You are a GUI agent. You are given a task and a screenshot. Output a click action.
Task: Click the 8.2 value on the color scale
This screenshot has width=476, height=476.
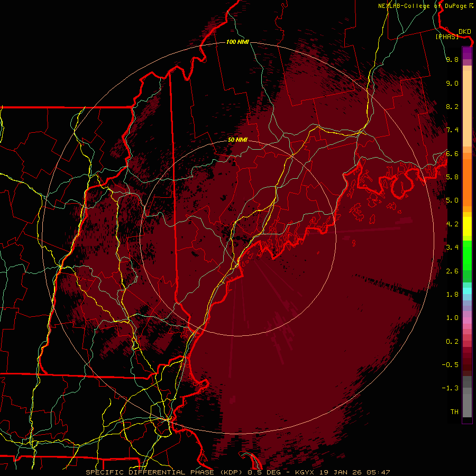click(x=452, y=106)
